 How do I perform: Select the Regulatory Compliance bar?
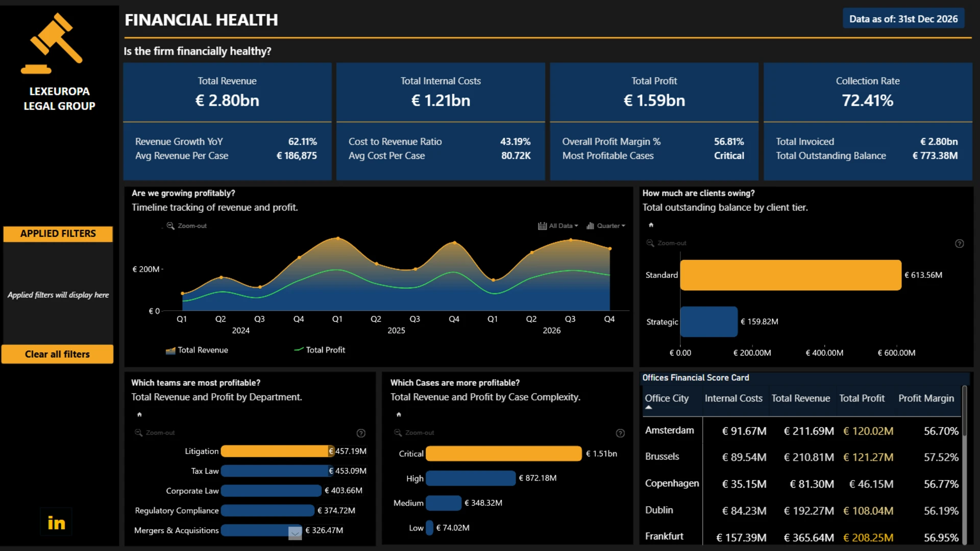tap(267, 510)
